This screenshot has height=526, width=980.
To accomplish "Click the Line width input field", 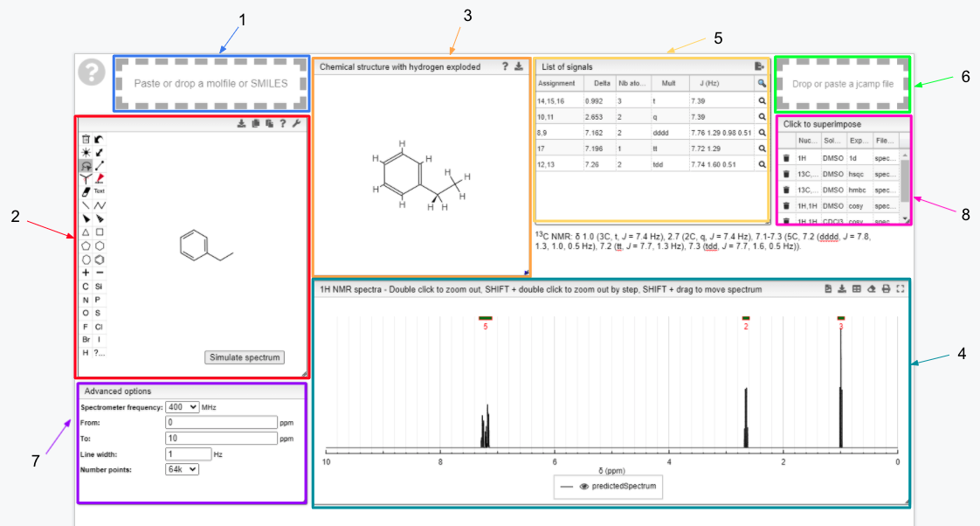I will click(x=188, y=454).
